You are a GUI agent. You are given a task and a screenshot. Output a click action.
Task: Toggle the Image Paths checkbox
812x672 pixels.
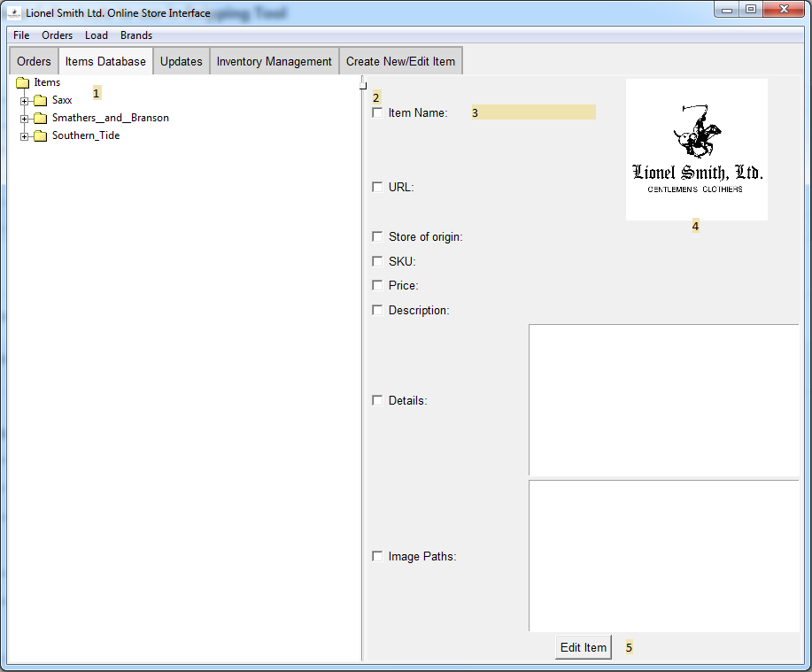point(377,556)
